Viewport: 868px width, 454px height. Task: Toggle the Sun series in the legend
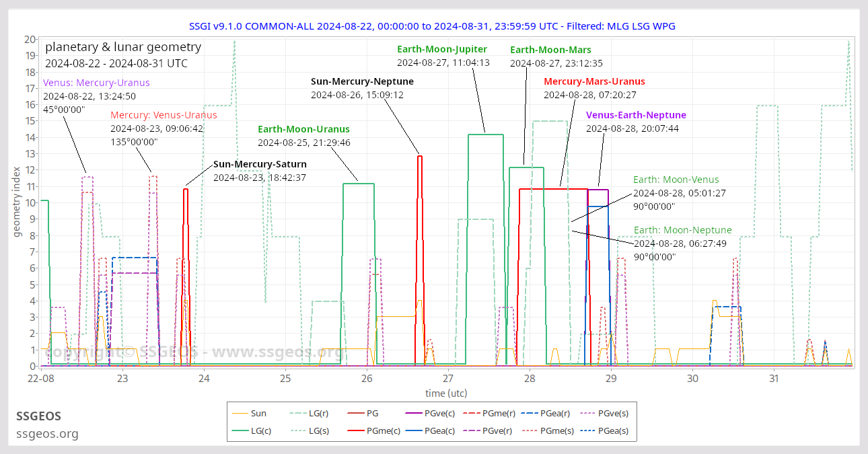coord(259,413)
